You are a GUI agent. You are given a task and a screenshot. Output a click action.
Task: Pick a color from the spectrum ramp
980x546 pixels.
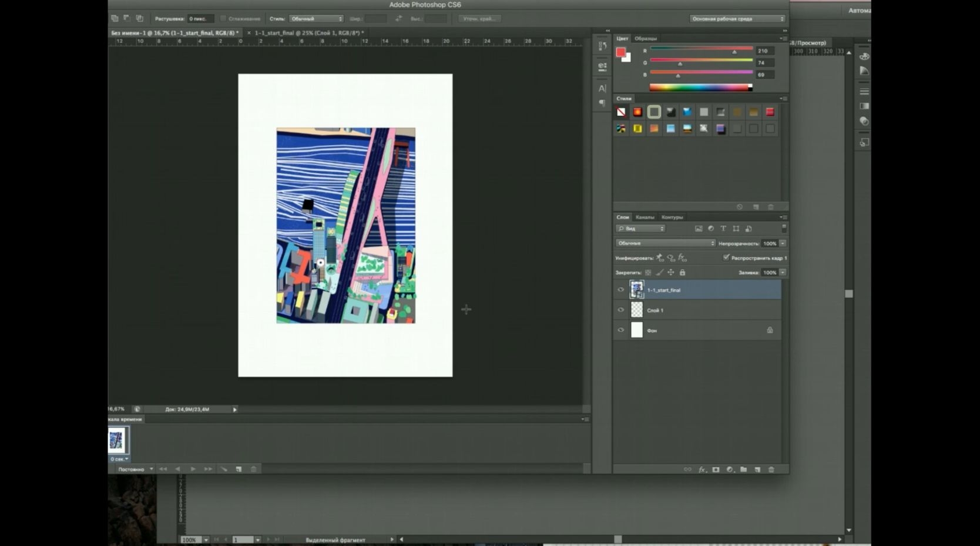[700, 88]
